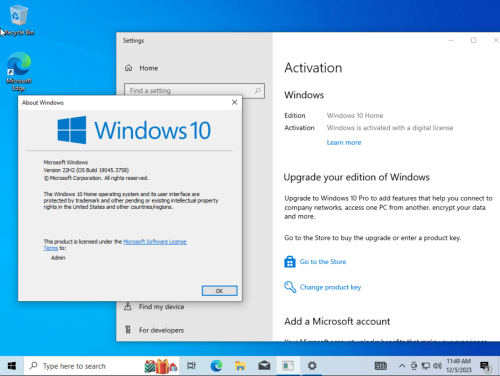Open the Mail app from the taskbar
Viewport: 500px width, 376px height.
(264, 366)
